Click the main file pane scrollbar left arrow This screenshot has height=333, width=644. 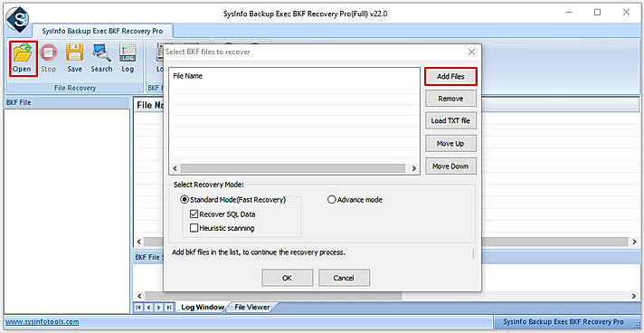click(138, 242)
